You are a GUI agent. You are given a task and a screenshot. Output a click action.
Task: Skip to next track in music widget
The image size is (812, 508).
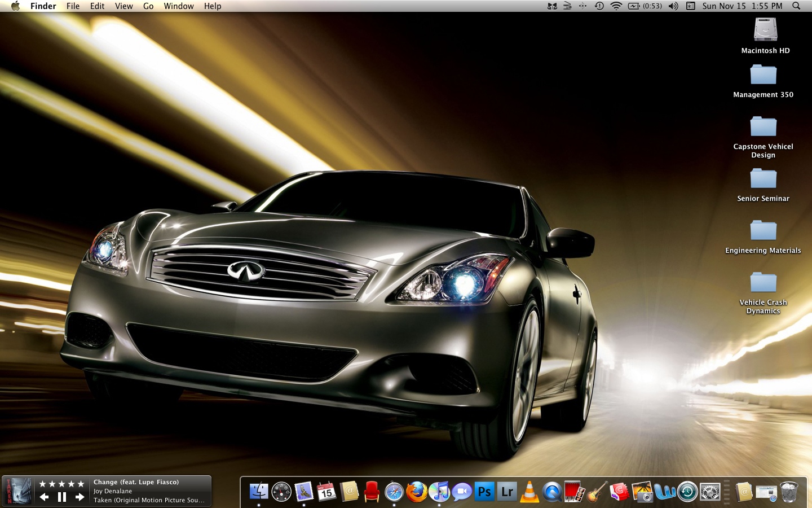click(80, 497)
